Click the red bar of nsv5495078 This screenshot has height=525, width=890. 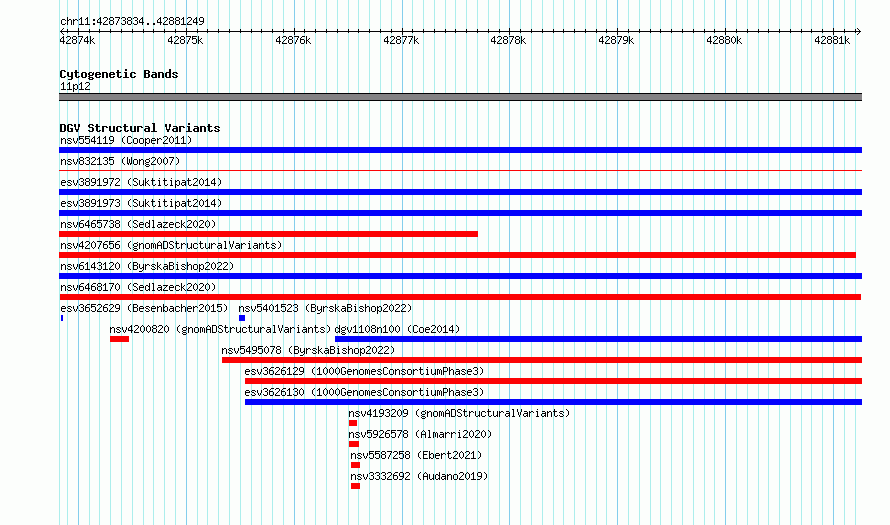[x=542, y=360]
